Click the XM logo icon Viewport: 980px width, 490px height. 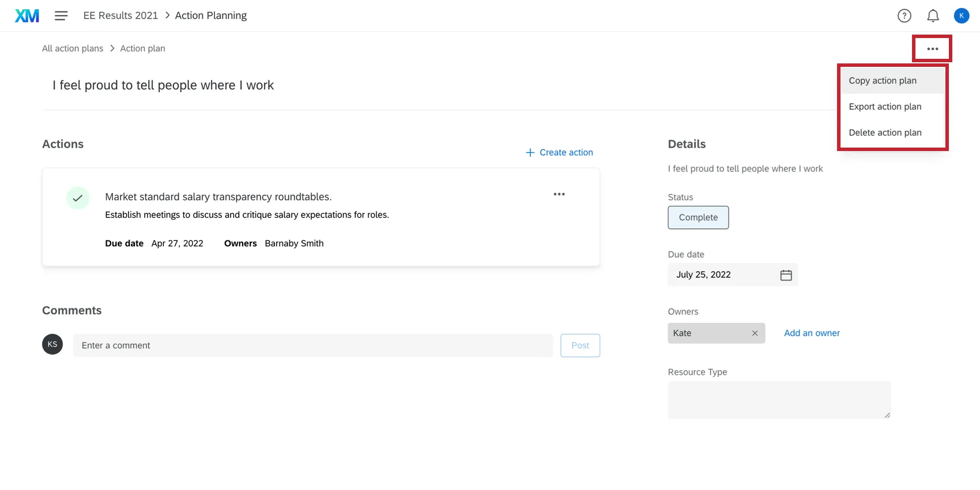point(27,16)
